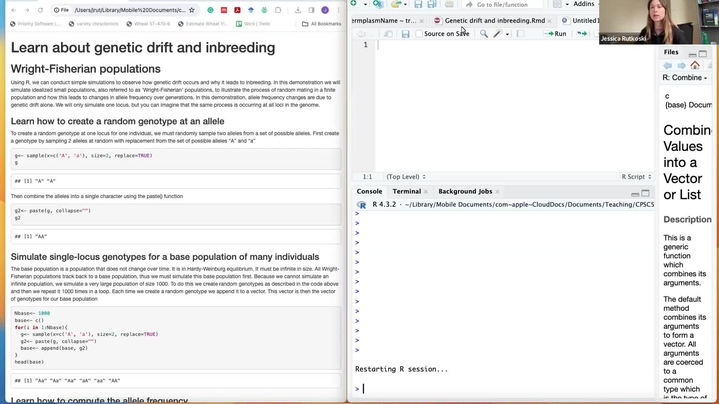The height and width of the screenshot is (404, 719).
Task: Open the R Script file type selector
Action: (637, 176)
